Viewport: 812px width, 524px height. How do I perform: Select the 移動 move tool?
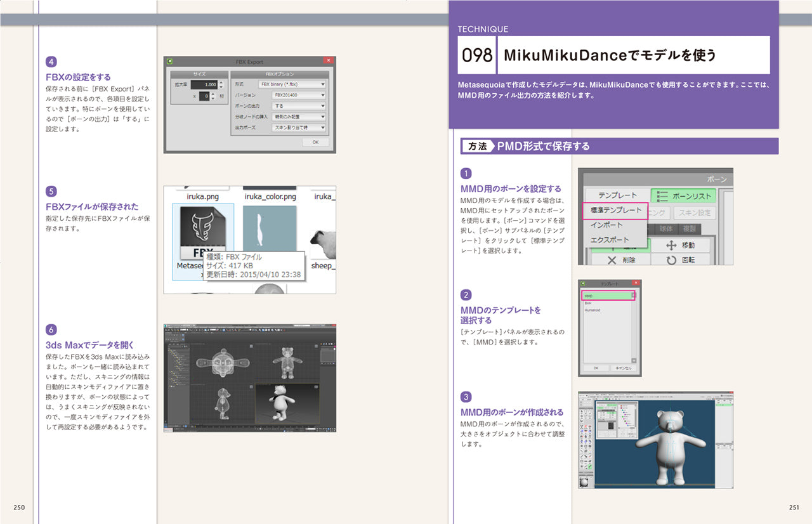pos(681,245)
